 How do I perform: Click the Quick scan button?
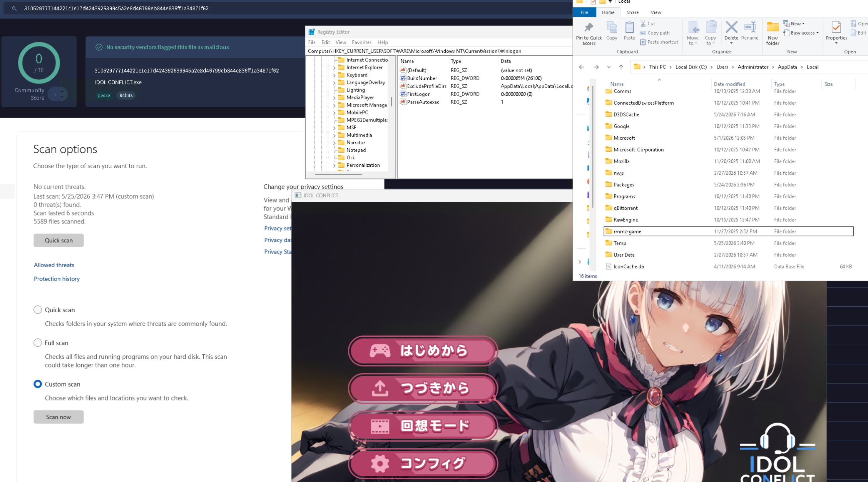coord(59,240)
